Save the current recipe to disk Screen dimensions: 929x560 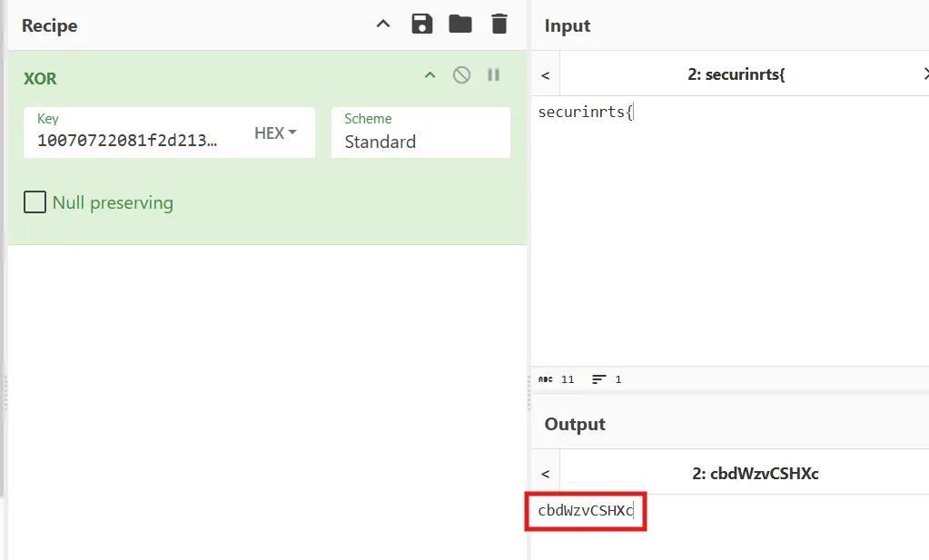pyautogui.click(x=422, y=24)
